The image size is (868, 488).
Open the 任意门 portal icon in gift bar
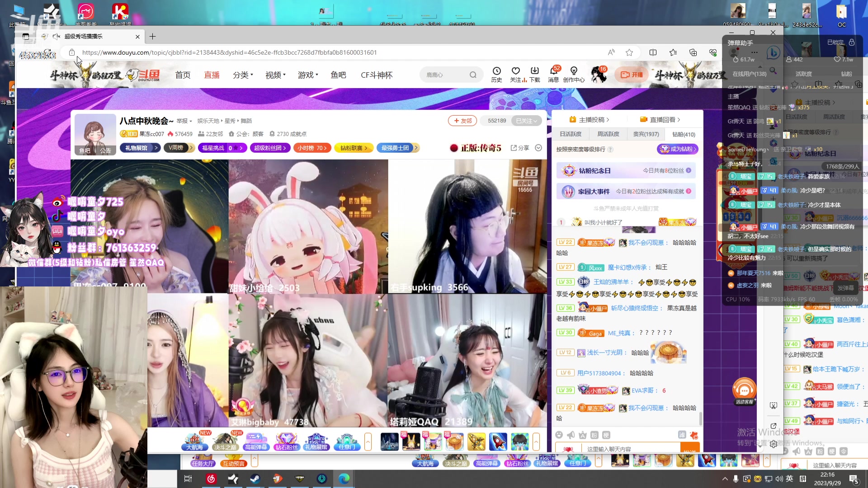click(347, 441)
